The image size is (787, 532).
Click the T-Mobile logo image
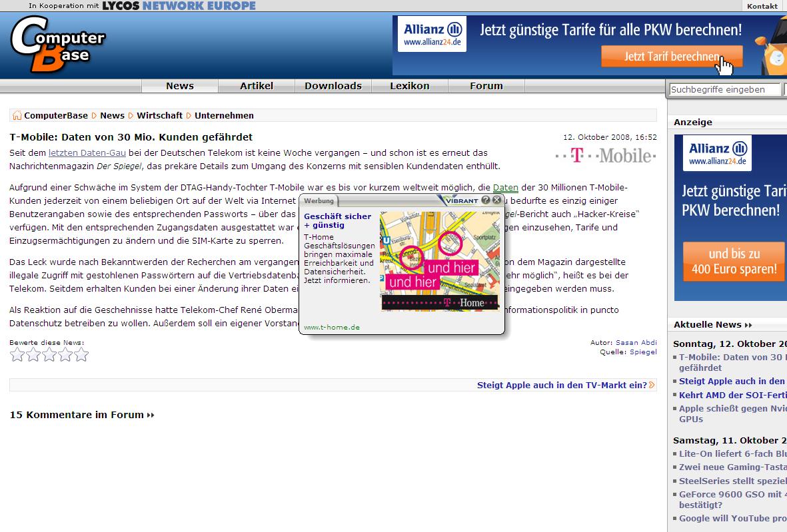(x=606, y=155)
